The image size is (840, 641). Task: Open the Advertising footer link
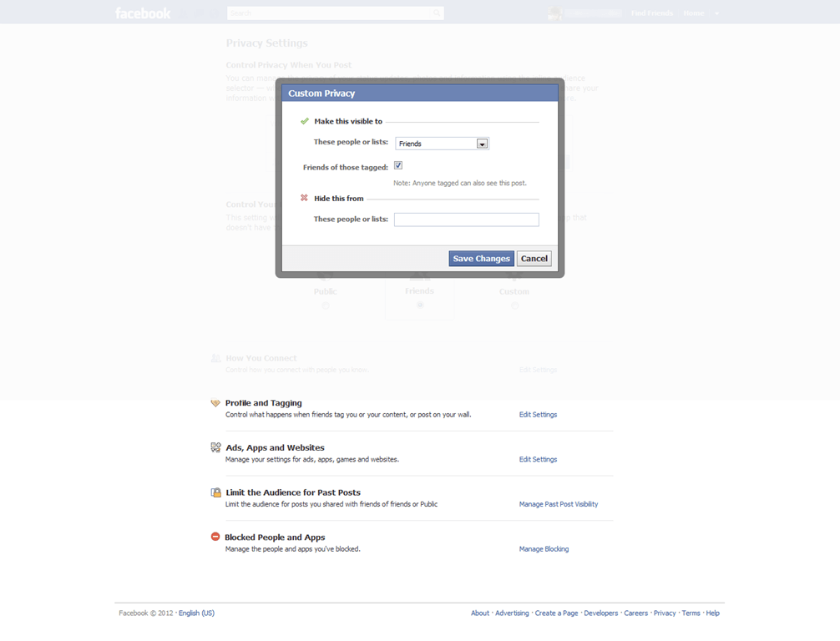tap(512, 613)
